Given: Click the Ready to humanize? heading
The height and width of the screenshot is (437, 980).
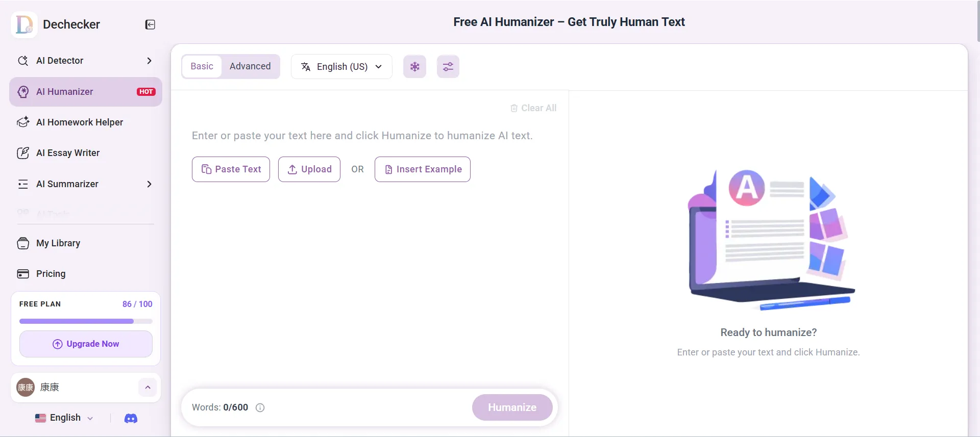Looking at the screenshot, I should (769, 332).
